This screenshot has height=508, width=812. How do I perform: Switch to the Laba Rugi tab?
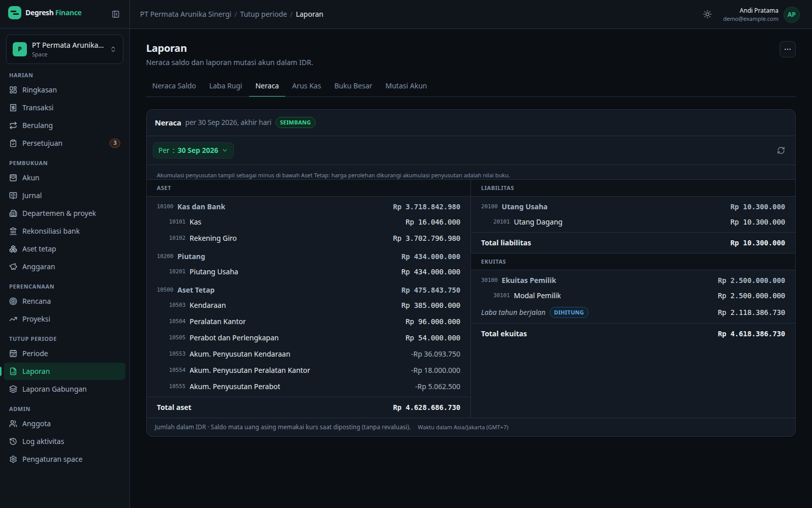(225, 86)
